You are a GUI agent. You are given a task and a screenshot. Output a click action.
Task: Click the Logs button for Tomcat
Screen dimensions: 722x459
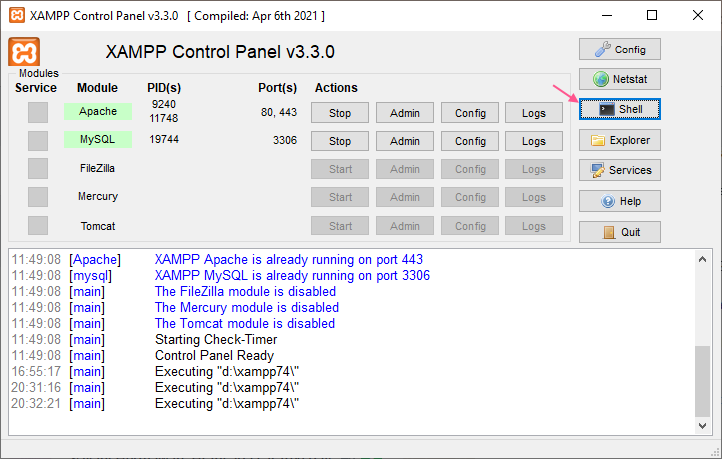point(534,226)
